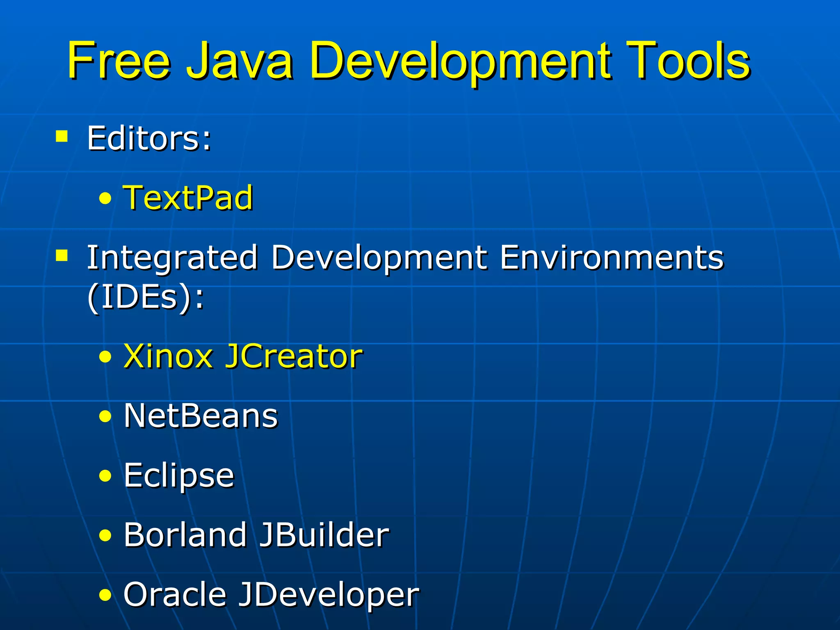Select the Eclipse list item
This screenshot has height=630, width=840.
[179, 476]
